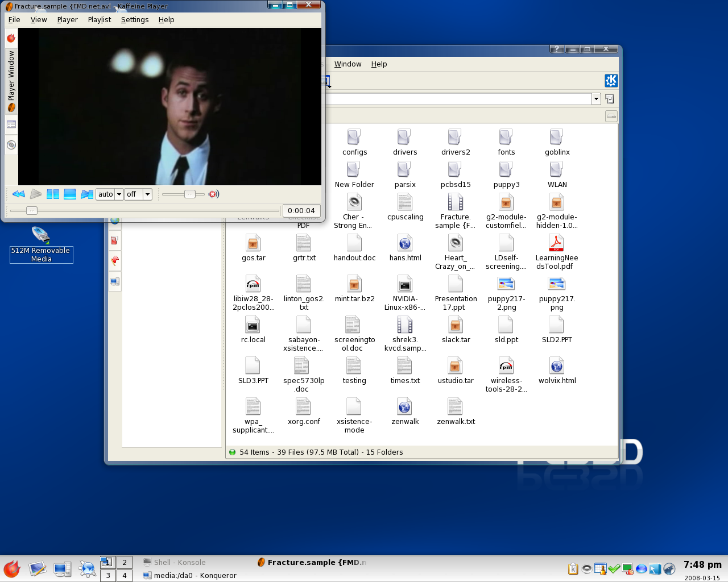Click the 0:00:04 elapsed time display
Screen dimensions: 728x582
point(301,211)
